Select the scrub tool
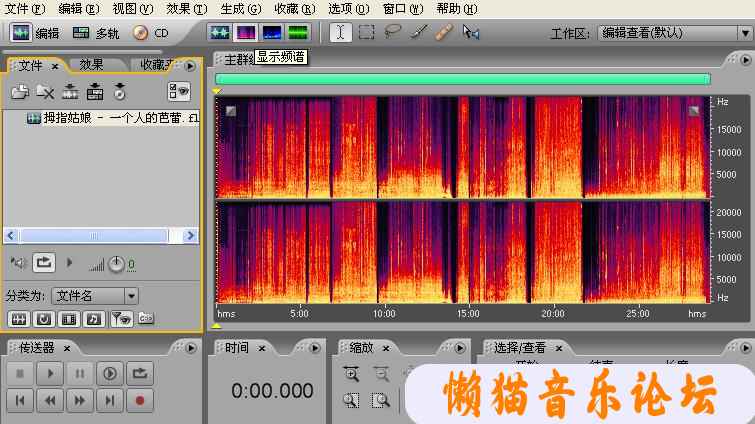The height and width of the screenshot is (424, 755). pos(470,32)
